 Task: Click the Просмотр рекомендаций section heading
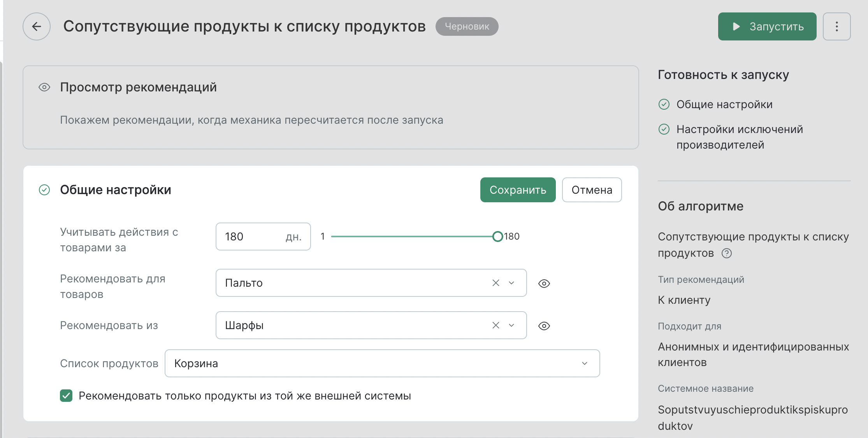138,87
